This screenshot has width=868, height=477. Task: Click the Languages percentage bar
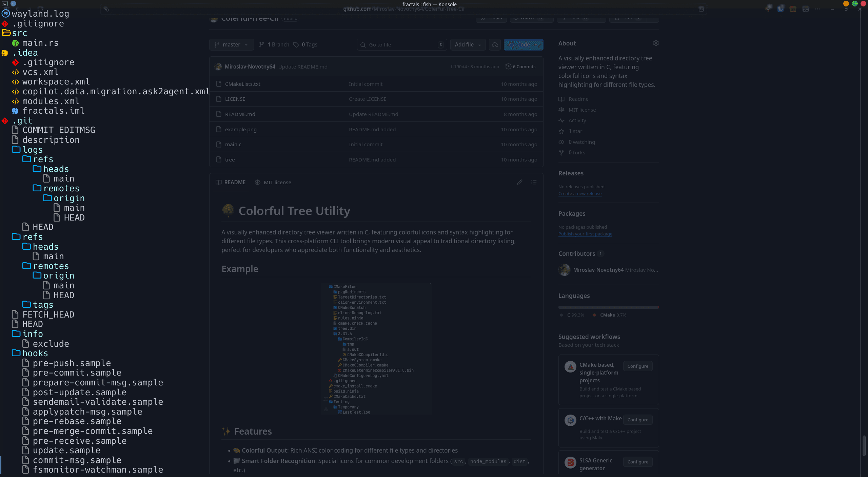coord(608,307)
